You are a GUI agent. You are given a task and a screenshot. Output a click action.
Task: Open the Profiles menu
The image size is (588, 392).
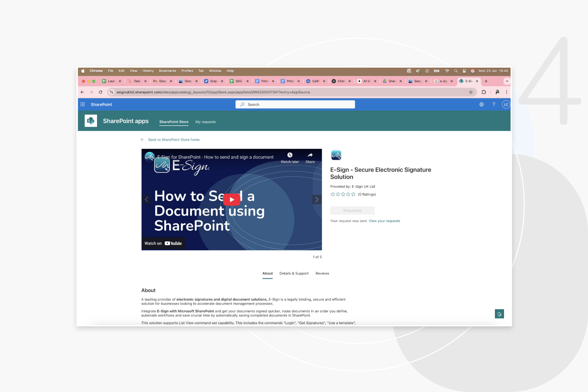[187, 71]
